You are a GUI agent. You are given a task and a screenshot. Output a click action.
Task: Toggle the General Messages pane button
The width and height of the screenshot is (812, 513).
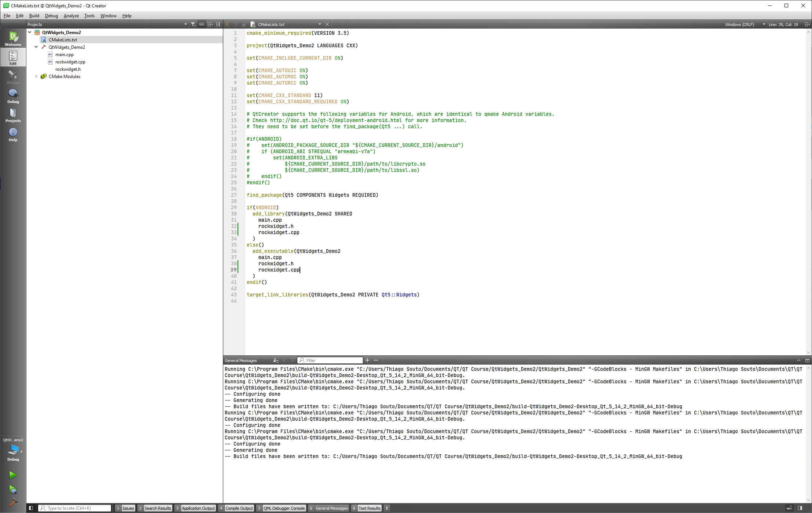pos(328,508)
